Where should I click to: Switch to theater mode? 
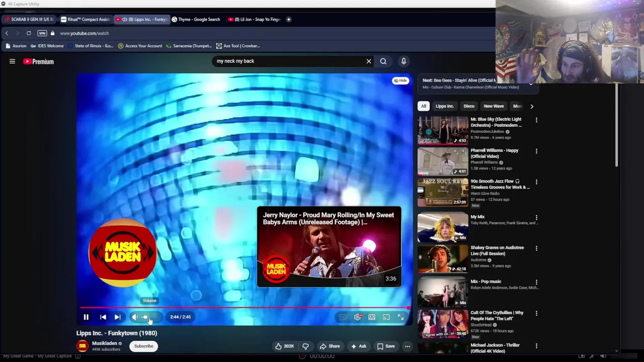tap(372, 317)
